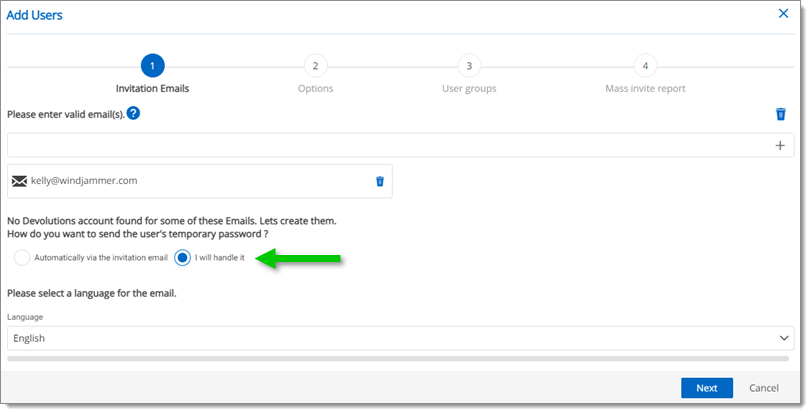811x414 pixels.
Task: Cancel the Add Users wizard
Action: [x=764, y=388]
